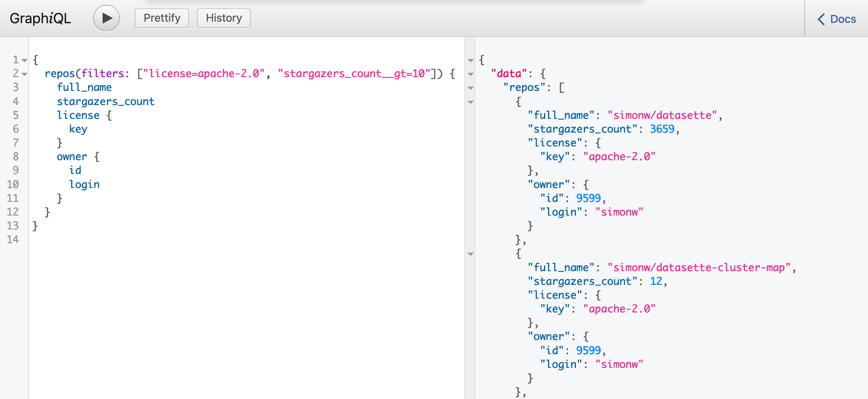868x399 pixels.
Task: Collapse the data object in the results pane
Action: 471,74
